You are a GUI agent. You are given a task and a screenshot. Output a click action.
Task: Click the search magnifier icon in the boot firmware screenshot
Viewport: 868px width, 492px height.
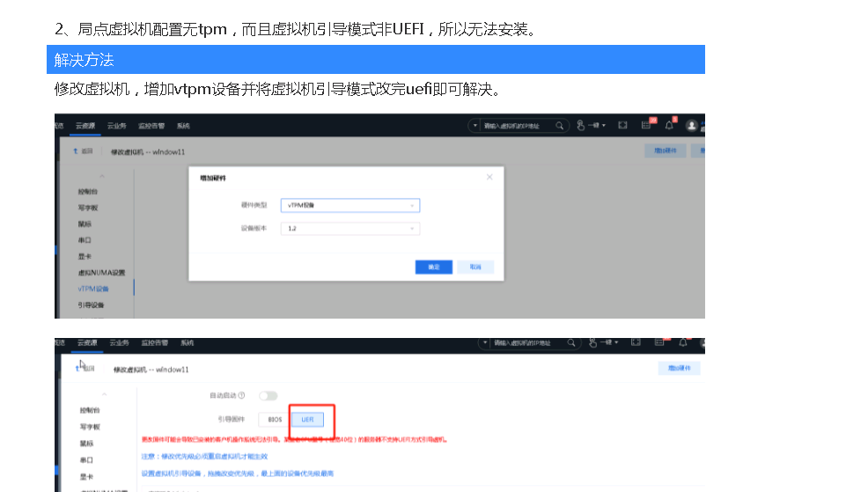point(571,343)
